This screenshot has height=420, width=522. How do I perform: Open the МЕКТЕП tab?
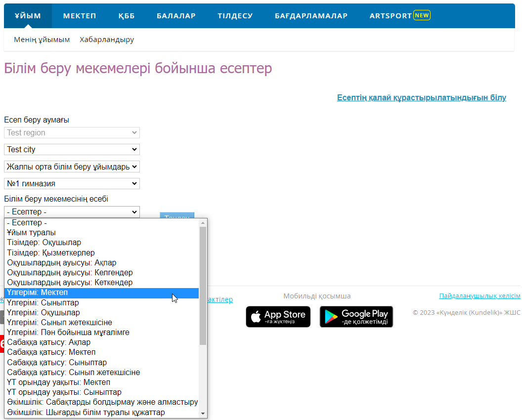[80, 16]
